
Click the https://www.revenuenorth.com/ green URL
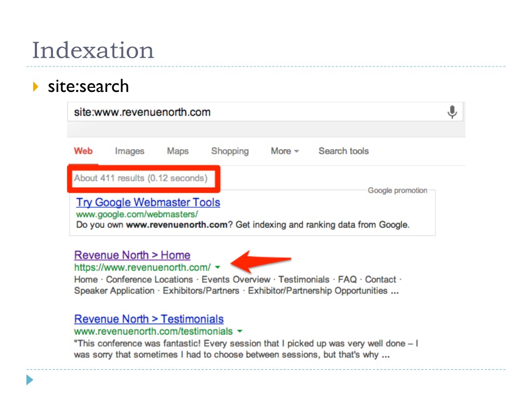coord(142,268)
